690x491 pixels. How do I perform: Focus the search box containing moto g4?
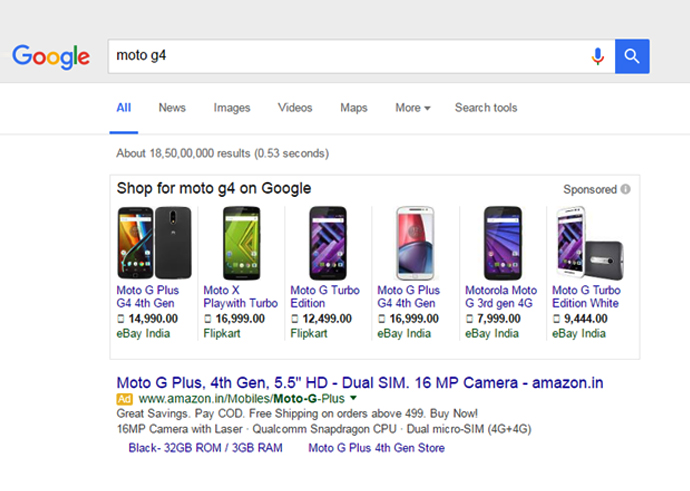pos(345,56)
